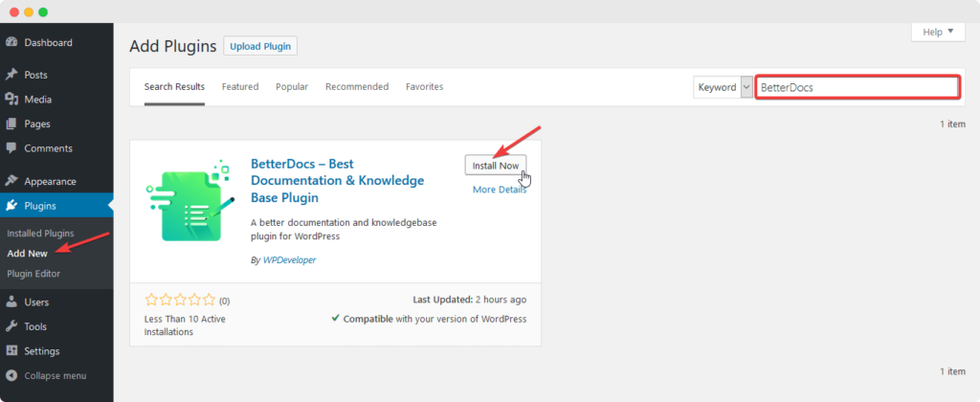Click the Users person icon
The image size is (980, 402).
tap(11, 301)
